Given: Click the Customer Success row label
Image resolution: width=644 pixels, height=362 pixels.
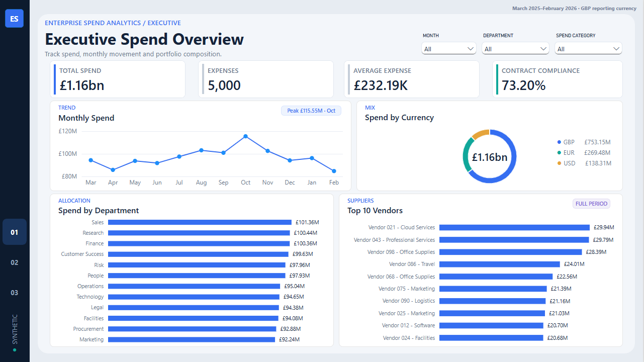Looking at the screenshot, I should click(x=82, y=254).
